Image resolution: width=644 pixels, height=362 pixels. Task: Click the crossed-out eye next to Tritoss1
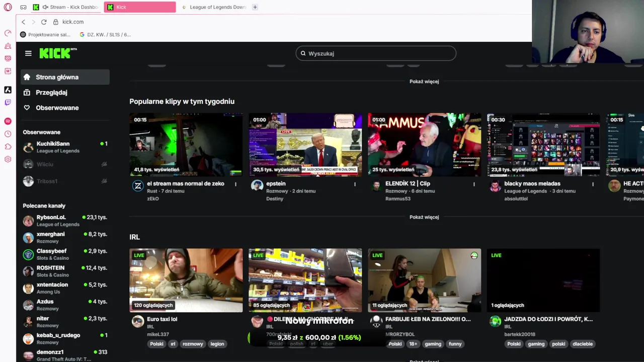104,181
